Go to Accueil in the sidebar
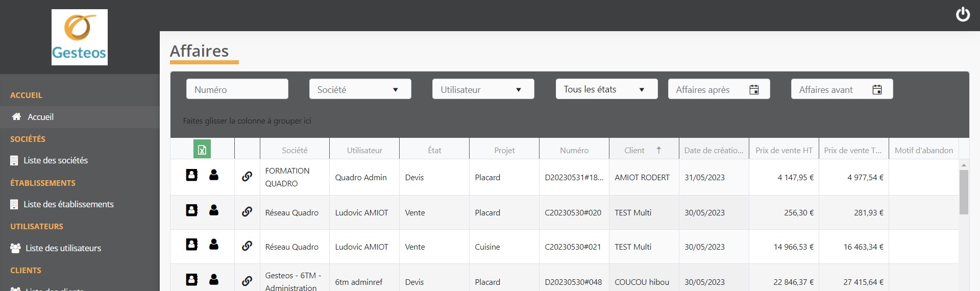Screen dimensions: 980x291 pyautogui.click(x=40, y=117)
